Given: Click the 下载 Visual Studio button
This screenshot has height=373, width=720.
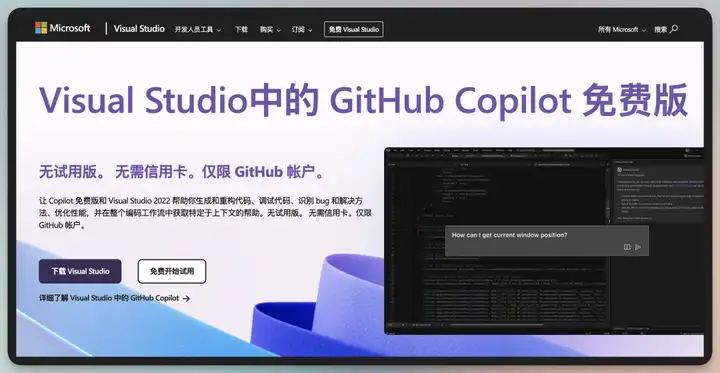Looking at the screenshot, I should click(80, 271).
